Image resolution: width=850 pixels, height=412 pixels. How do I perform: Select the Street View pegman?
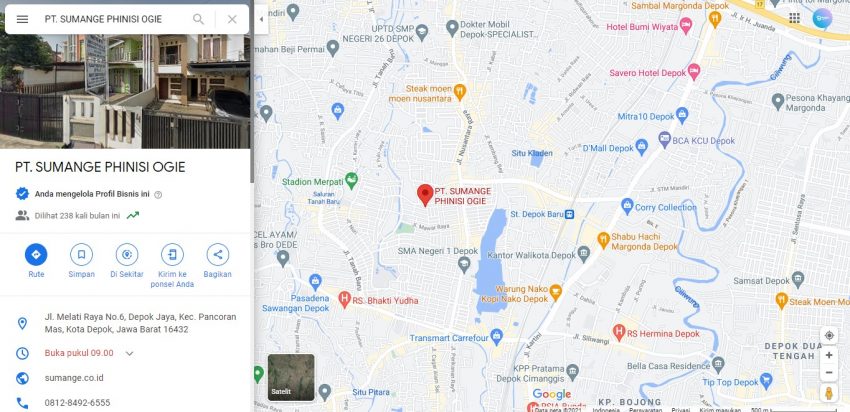pos(829,393)
